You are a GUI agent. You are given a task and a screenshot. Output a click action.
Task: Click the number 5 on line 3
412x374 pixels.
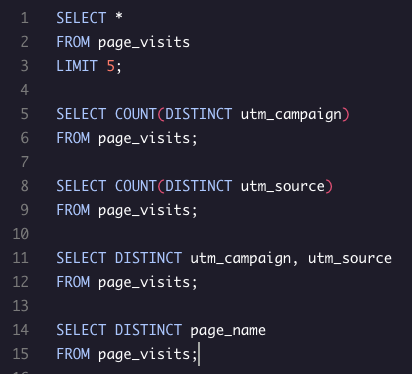click(x=111, y=66)
